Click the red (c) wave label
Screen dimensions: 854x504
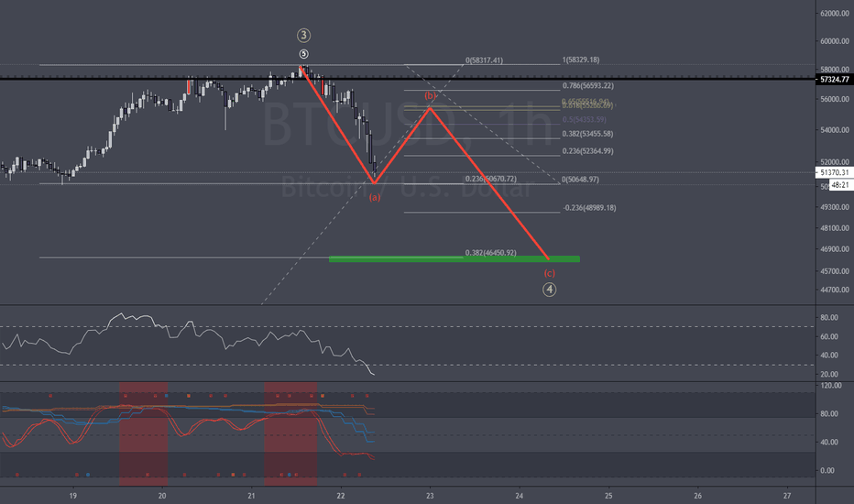549,273
